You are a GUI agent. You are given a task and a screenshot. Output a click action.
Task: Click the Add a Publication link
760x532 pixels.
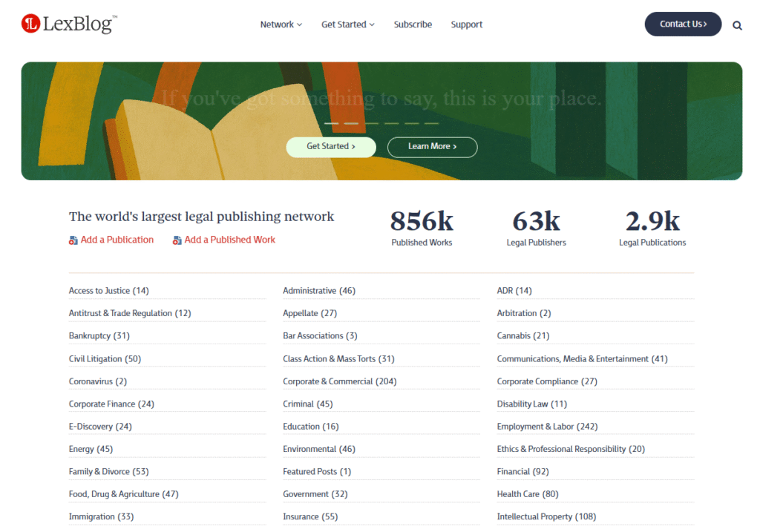[117, 240]
